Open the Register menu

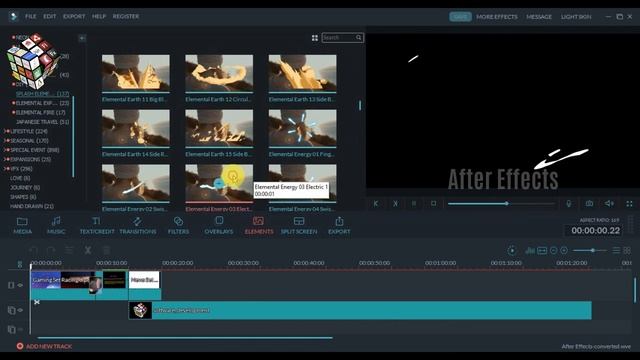(126, 16)
